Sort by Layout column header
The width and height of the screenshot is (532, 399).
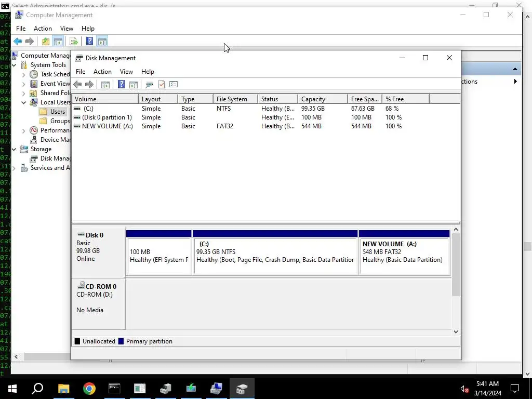[158, 99]
